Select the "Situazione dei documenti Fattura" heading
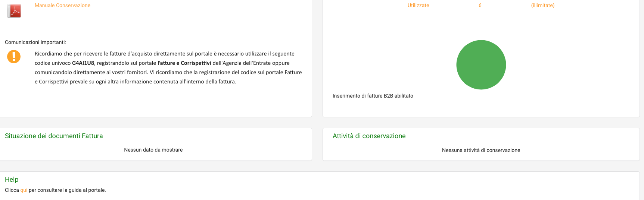The width and height of the screenshot is (644, 200). pyautogui.click(x=54, y=136)
